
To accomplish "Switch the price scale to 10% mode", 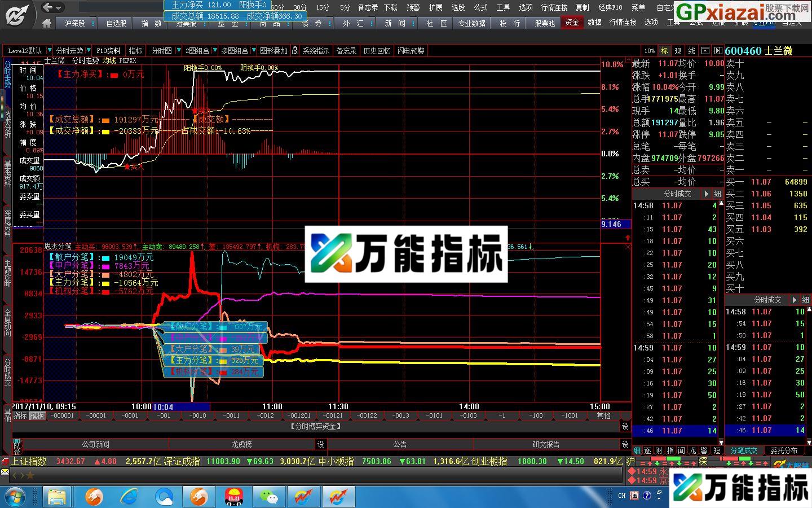I will (x=649, y=50).
